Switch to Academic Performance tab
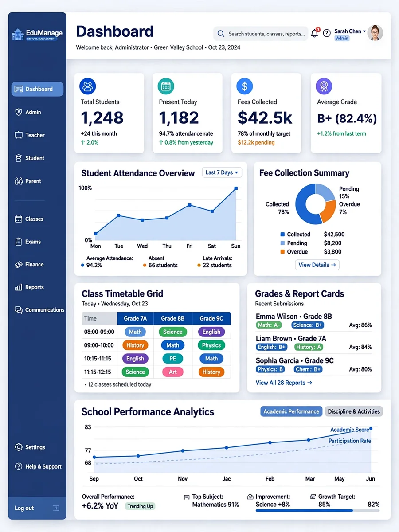The image size is (399, 532). 291,411
